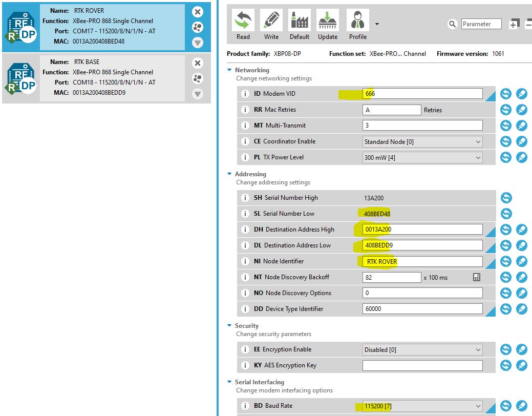
Task: Edit the MT Multi-Transmit field
Action: [422, 126]
